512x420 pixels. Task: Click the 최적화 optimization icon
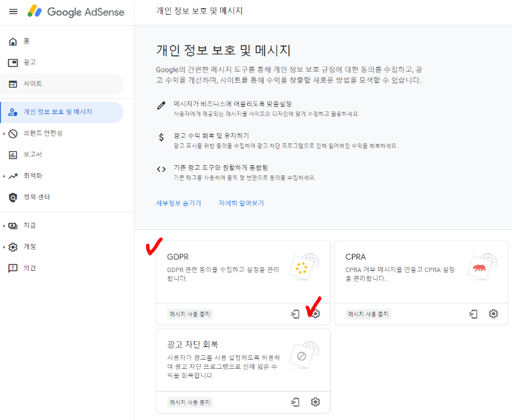14,175
